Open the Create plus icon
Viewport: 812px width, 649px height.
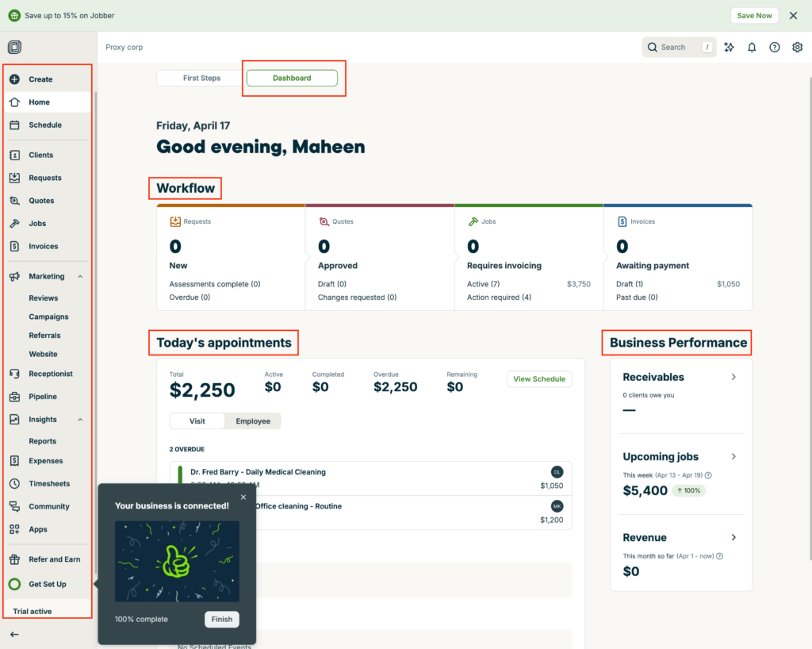(14, 79)
